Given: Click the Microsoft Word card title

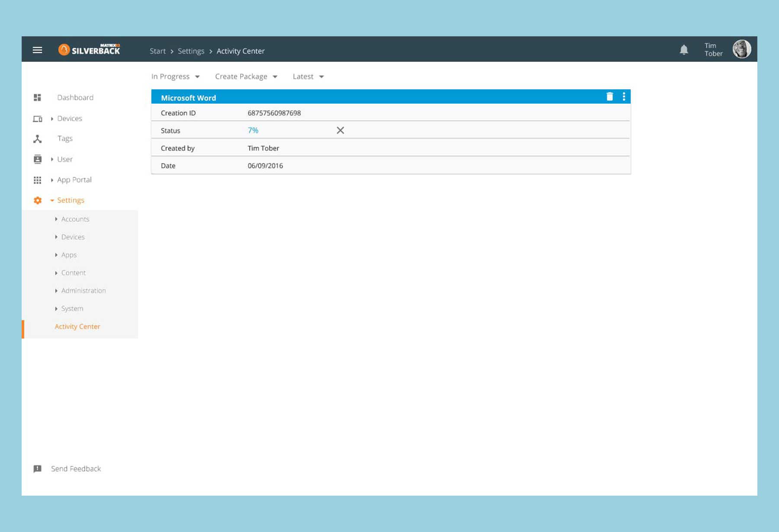Looking at the screenshot, I should coord(188,98).
